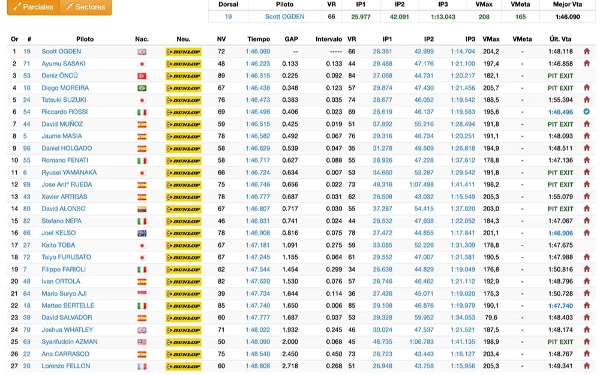Click the house icon in Xavier ARTIGAS row

click(x=587, y=196)
